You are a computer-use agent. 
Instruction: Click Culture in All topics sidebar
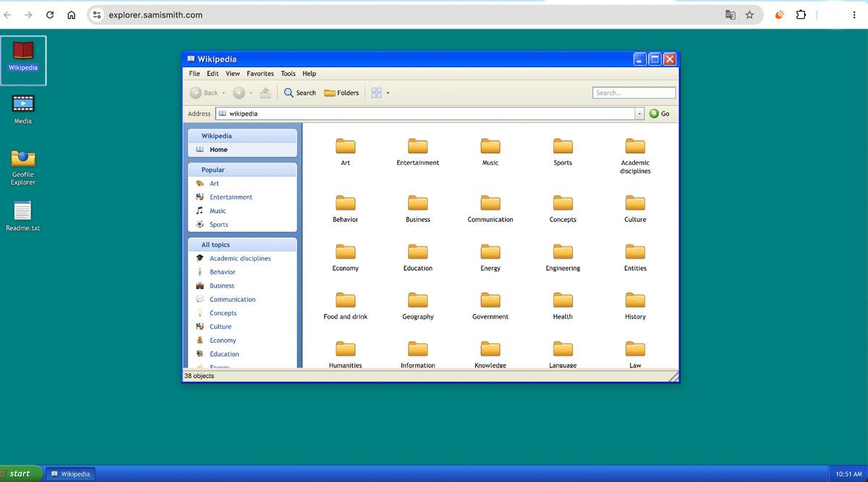pos(221,327)
